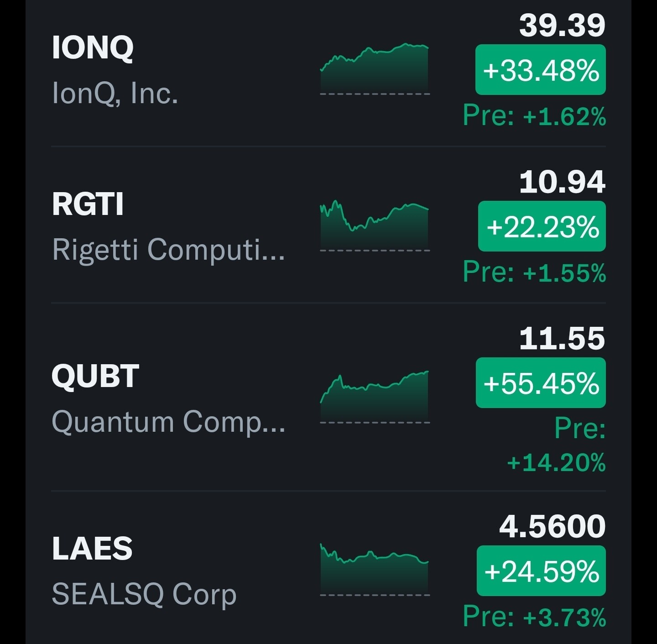
Task: Select the IONQ price 39.39
Action: (x=562, y=25)
